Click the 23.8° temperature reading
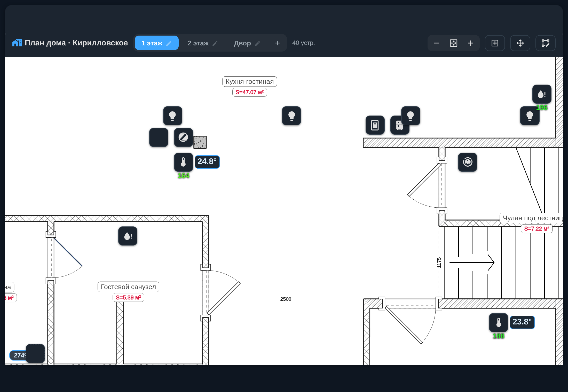568x392 pixels. [x=522, y=322]
